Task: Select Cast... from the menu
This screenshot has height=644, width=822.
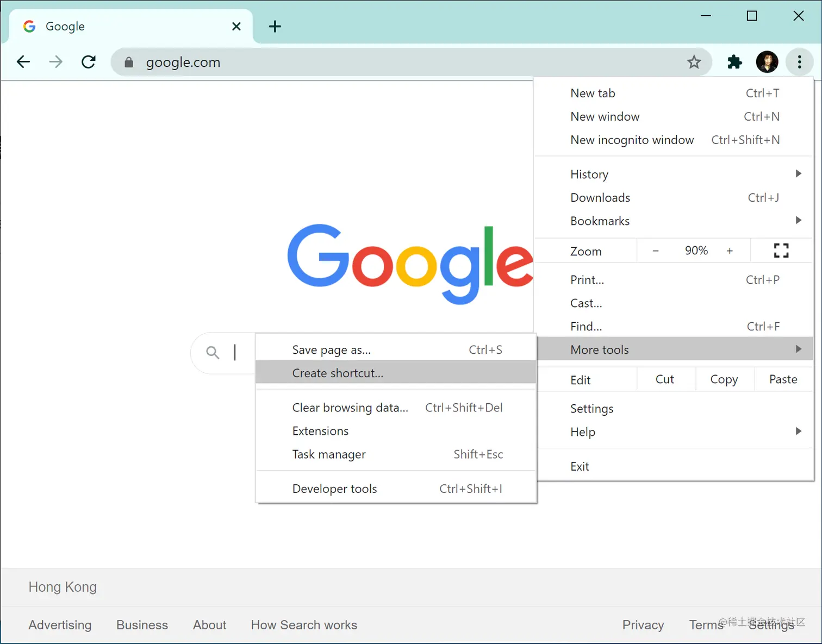Action: pos(674,303)
